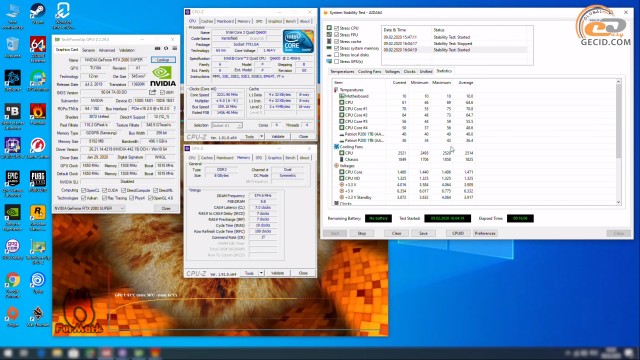This screenshot has width=640, height=360.
Task: Open the Mainboard tab in upper CPU-Z window
Action: (225, 21)
